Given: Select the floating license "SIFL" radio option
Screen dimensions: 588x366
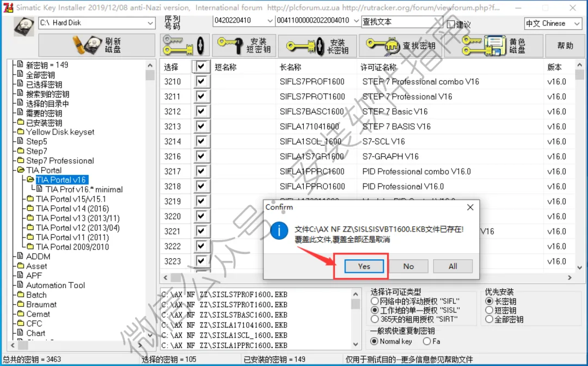Looking at the screenshot, I should pos(374,301).
